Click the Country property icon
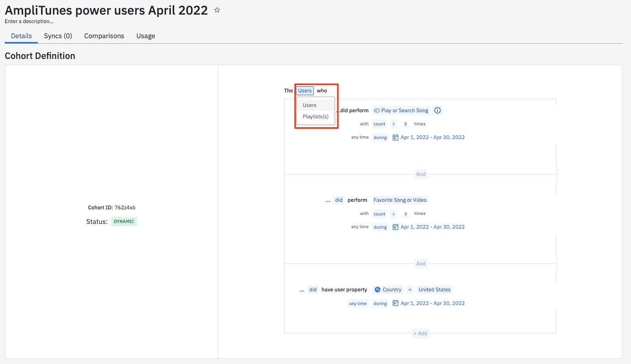Viewport: 631px width, 364px height. click(x=378, y=290)
